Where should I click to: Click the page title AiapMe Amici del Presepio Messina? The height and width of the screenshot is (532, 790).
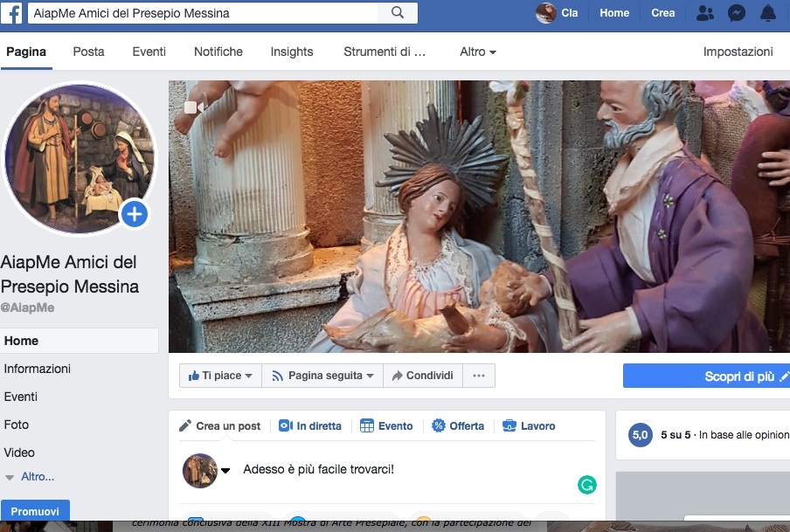point(70,274)
